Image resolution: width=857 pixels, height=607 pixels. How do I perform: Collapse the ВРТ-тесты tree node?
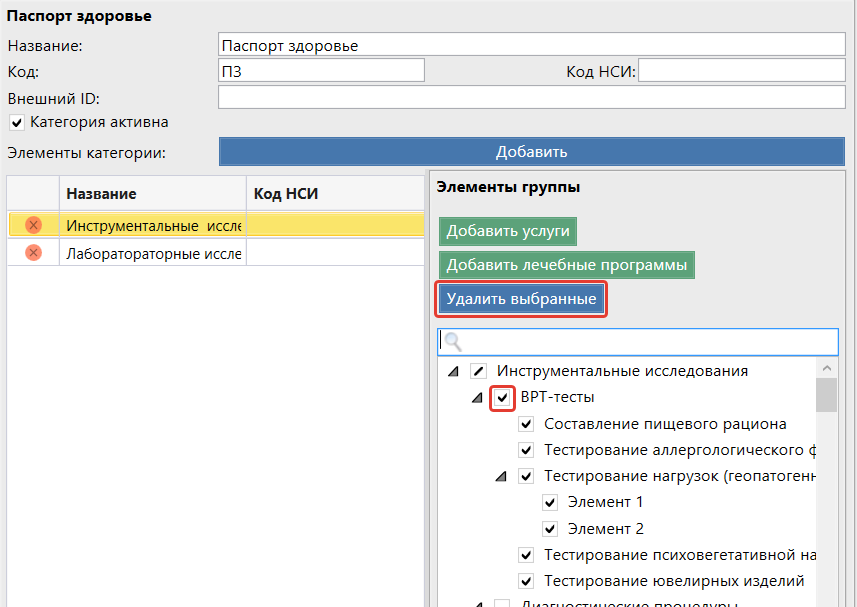[478, 398]
